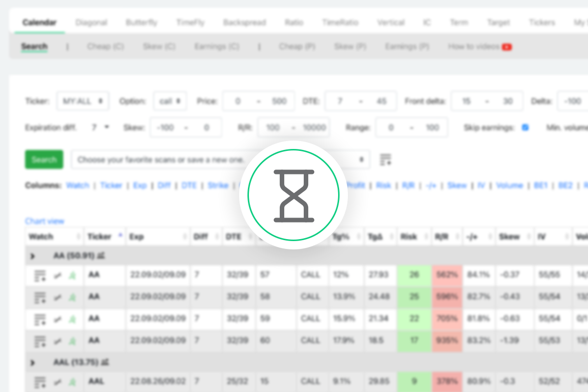Click the green Search button
The height and width of the screenshot is (392, 588).
click(x=44, y=159)
